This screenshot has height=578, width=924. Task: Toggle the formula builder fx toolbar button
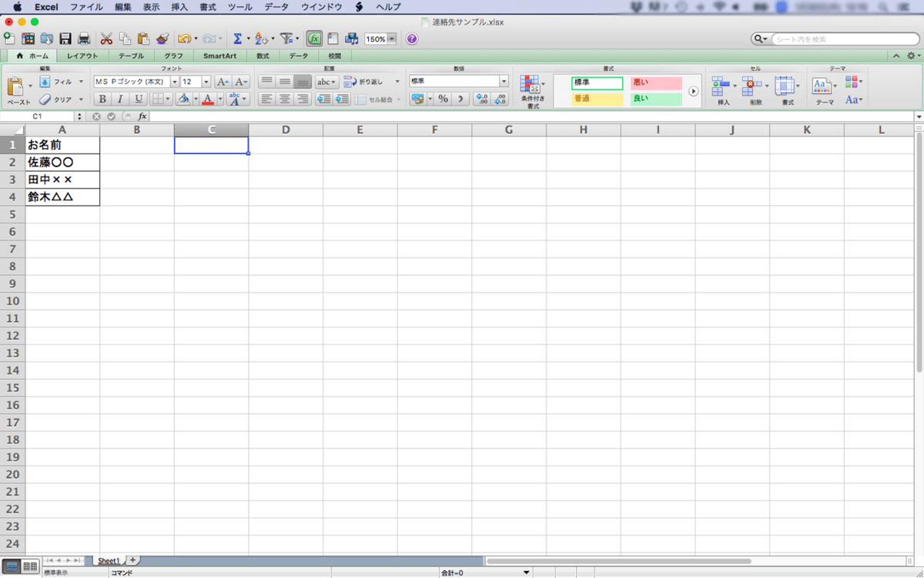coord(314,39)
